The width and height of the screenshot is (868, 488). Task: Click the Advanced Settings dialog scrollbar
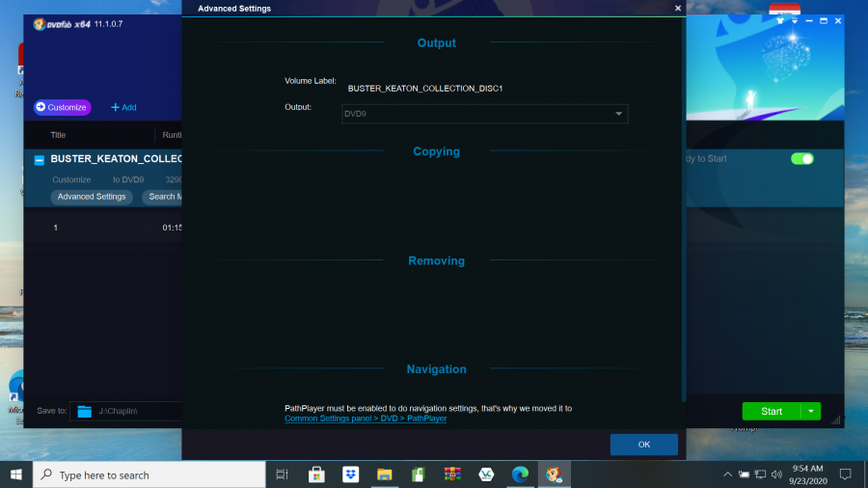pos(684,210)
